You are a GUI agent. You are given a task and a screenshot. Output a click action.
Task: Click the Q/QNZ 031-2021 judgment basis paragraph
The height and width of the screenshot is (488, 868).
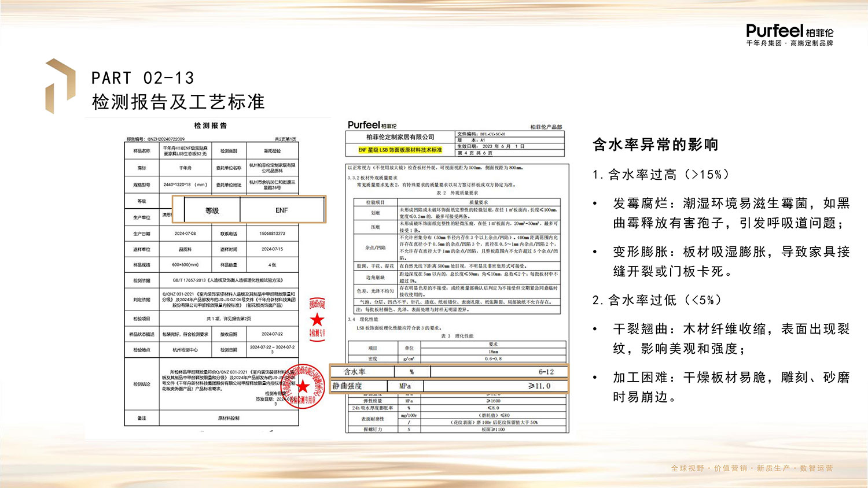(229, 300)
